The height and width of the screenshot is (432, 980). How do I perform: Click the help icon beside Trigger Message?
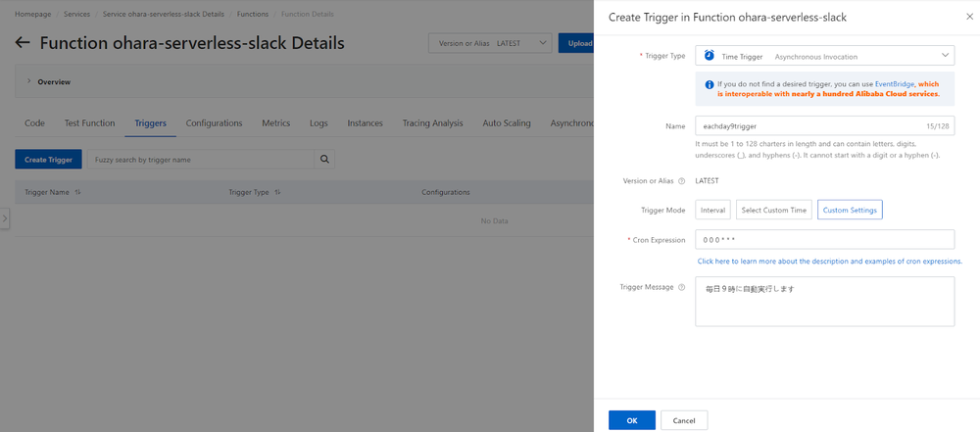[681, 287]
